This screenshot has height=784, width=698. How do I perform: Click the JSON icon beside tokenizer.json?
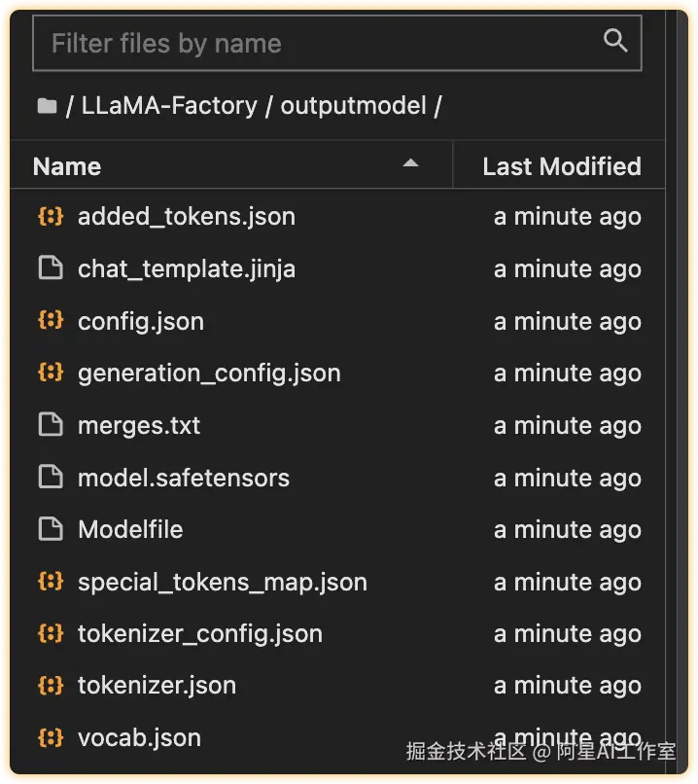50,685
